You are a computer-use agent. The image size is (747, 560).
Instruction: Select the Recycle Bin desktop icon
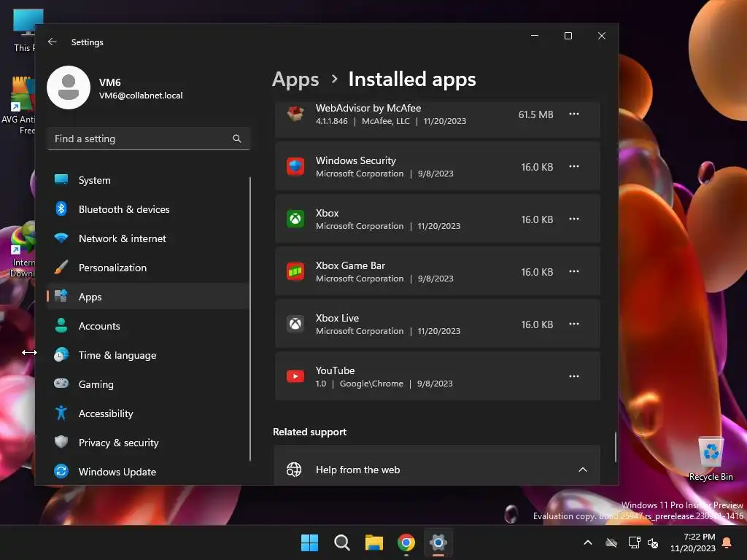(711, 459)
